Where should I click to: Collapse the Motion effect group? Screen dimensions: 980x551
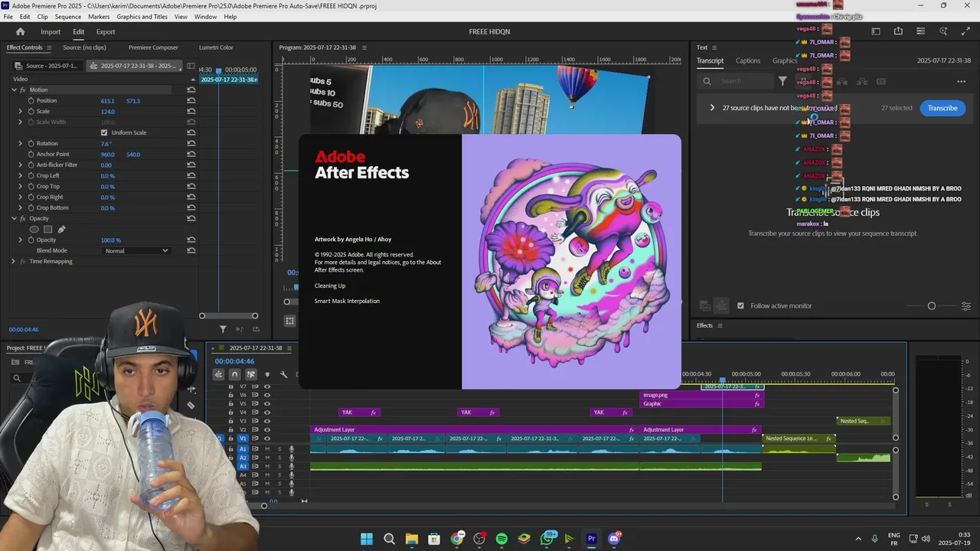13,90
